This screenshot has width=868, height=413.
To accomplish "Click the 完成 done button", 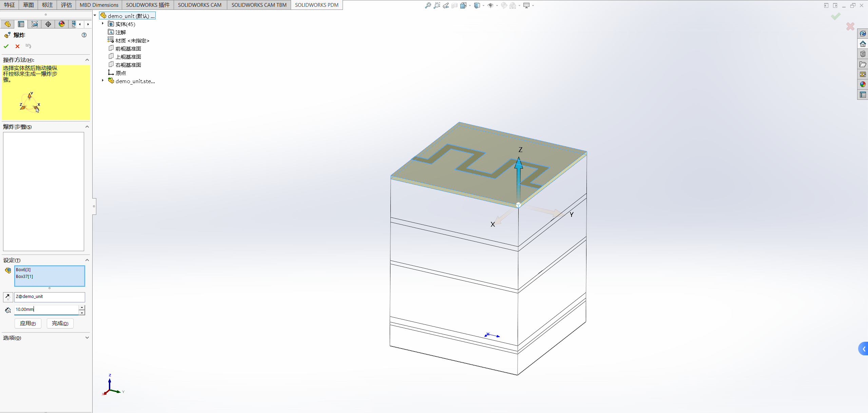I will coord(60,323).
